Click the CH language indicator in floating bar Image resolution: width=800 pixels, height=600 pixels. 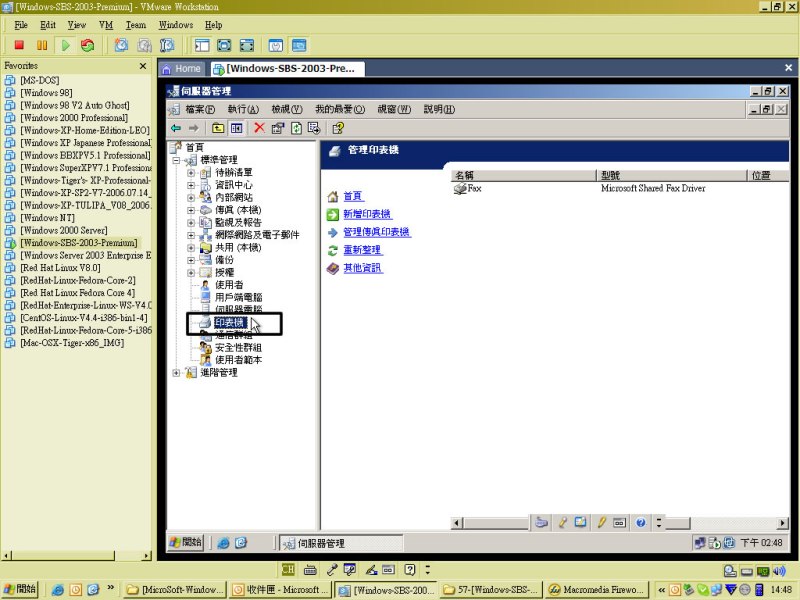point(288,569)
